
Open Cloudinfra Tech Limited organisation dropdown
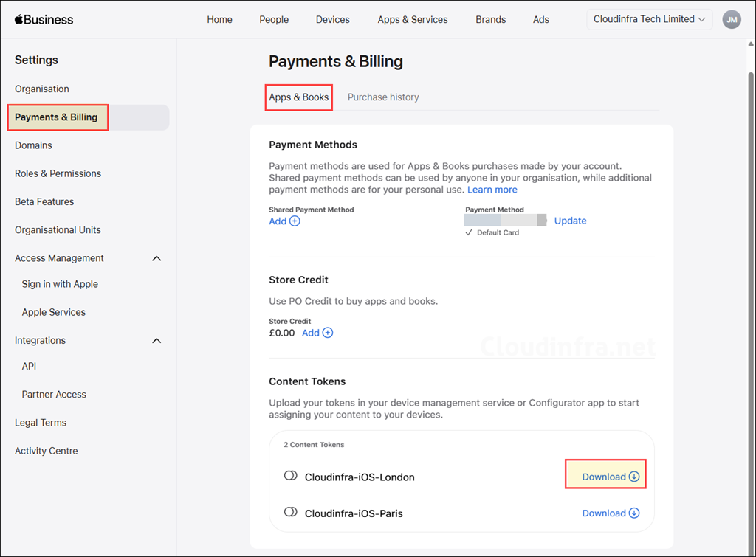[x=649, y=19]
